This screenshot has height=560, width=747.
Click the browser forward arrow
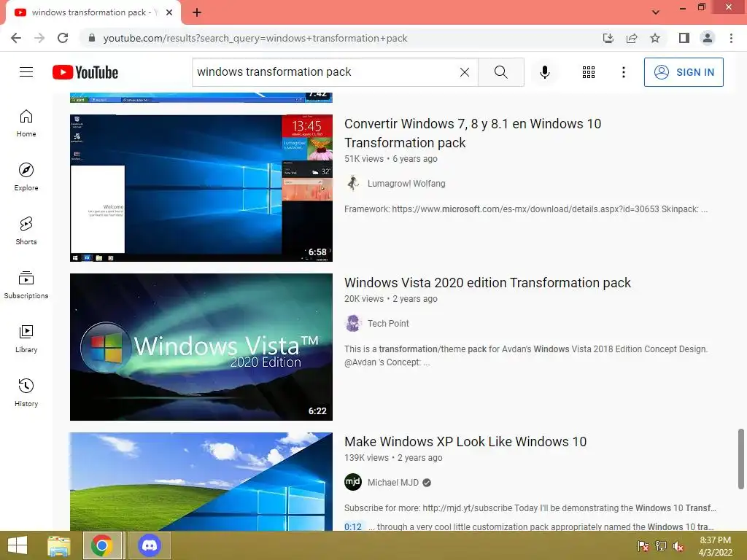(39, 38)
